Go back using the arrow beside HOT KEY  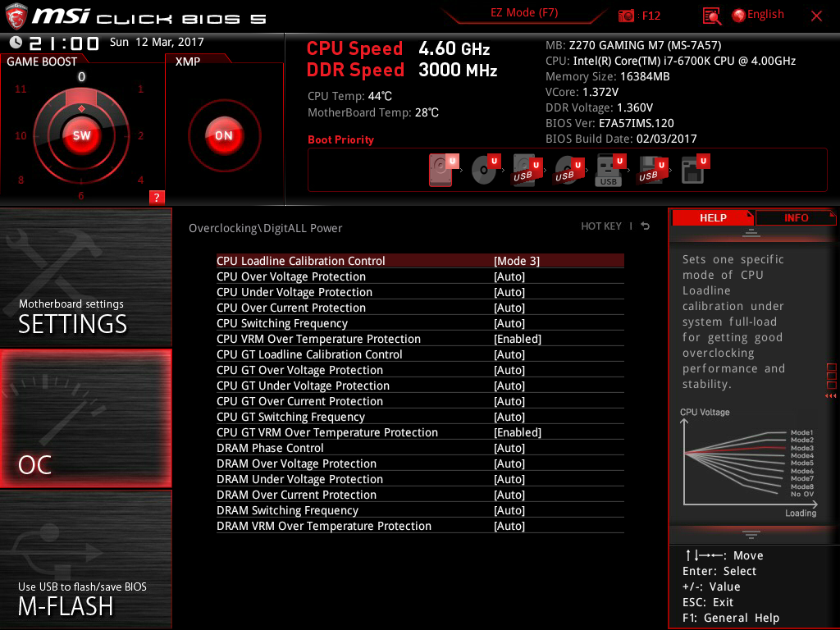646,226
